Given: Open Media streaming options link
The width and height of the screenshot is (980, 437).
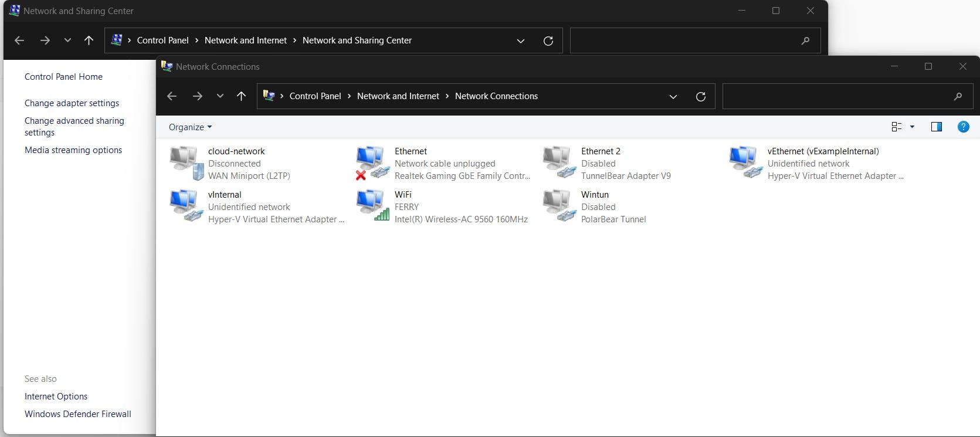Looking at the screenshot, I should (x=73, y=150).
